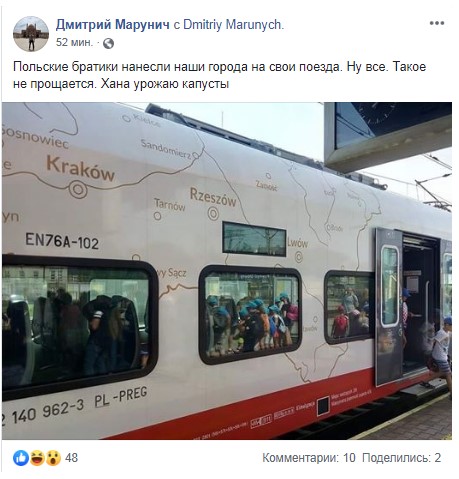Click the Kraków label in photo
459x479 pixels.
tap(80, 169)
